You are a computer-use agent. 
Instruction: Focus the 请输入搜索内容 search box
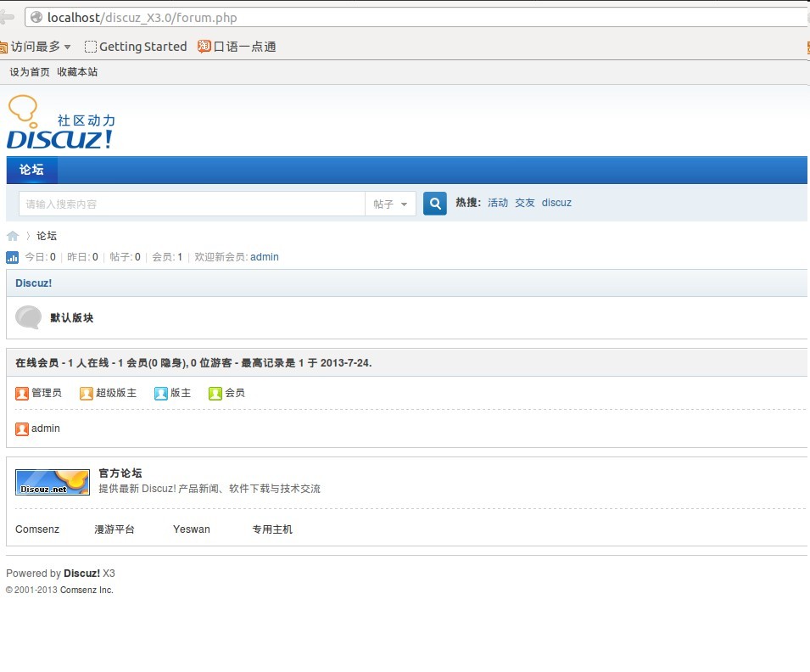192,204
